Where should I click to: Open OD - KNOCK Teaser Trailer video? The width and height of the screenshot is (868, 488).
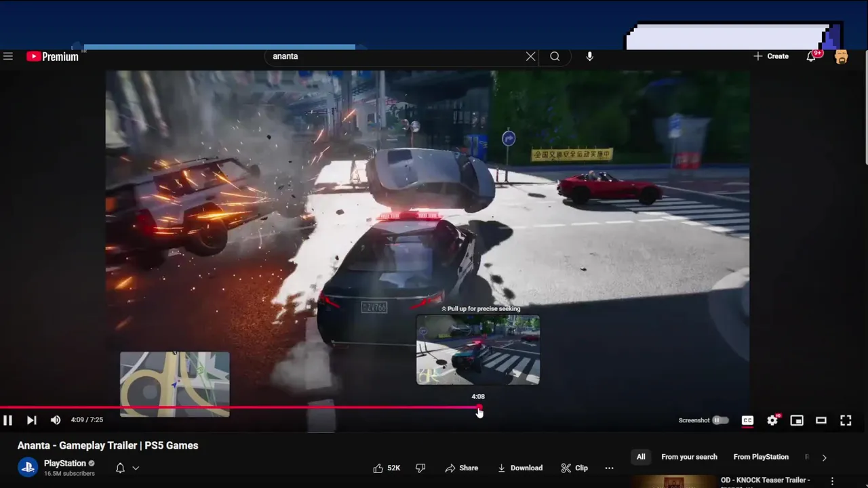(x=765, y=480)
